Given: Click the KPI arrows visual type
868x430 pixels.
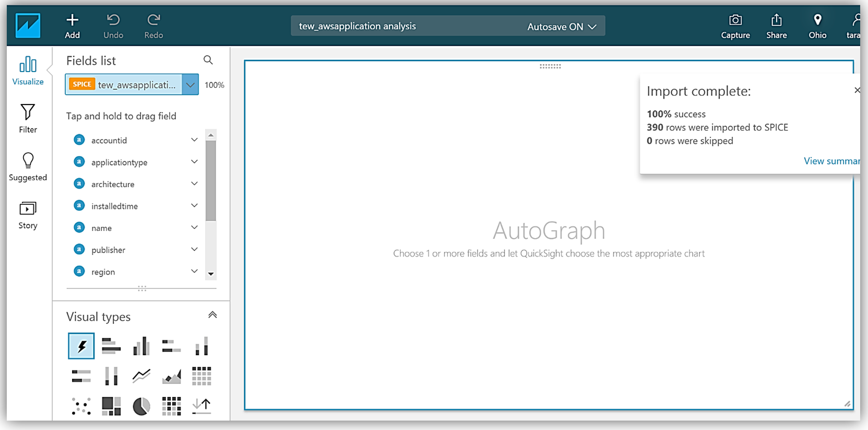Looking at the screenshot, I should (x=201, y=406).
